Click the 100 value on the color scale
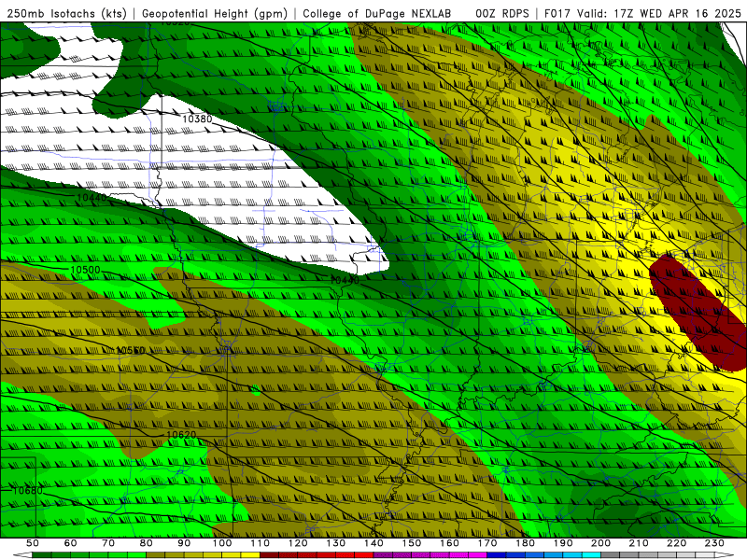 222,543
